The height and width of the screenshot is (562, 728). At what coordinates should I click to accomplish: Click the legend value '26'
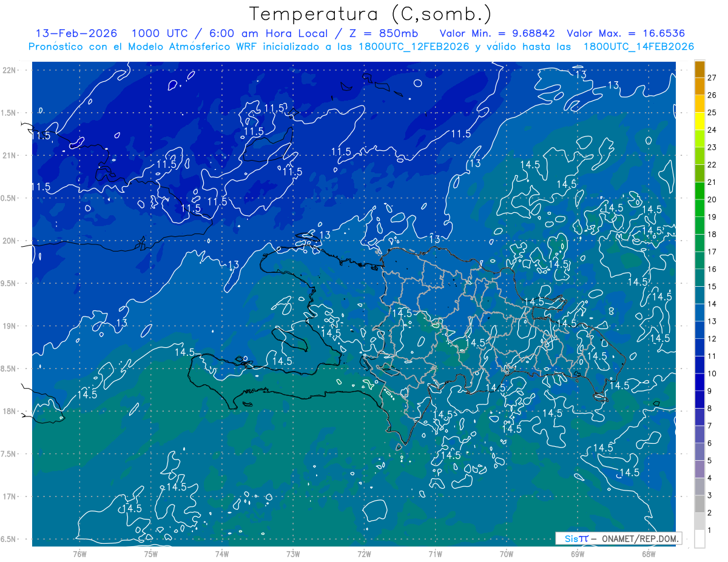click(712, 95)
